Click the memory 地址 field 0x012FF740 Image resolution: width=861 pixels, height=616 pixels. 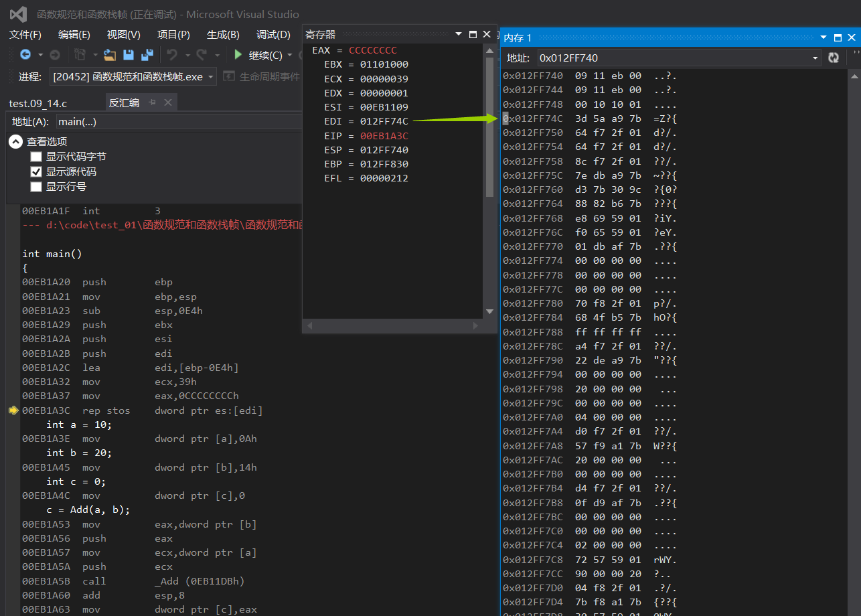click(678, 58)
